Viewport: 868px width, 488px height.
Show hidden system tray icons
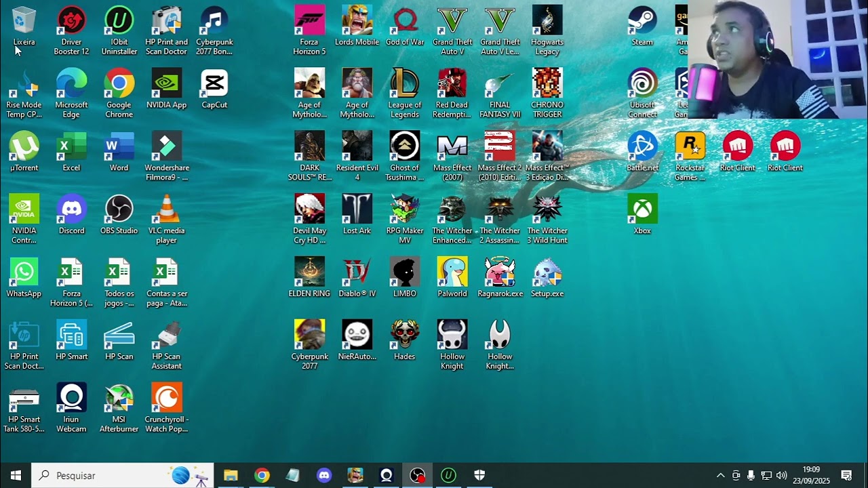click(720, 475)
